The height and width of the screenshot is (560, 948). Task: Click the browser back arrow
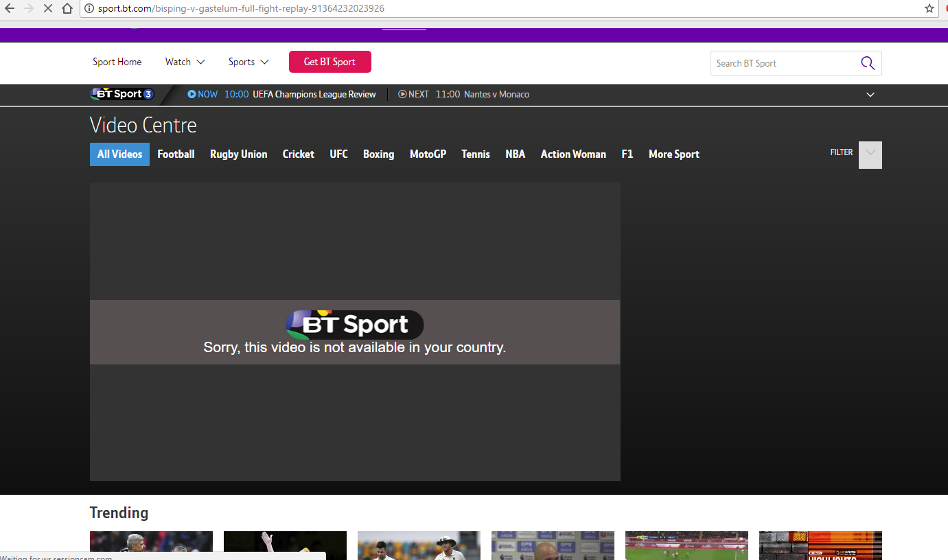point(10,9)
